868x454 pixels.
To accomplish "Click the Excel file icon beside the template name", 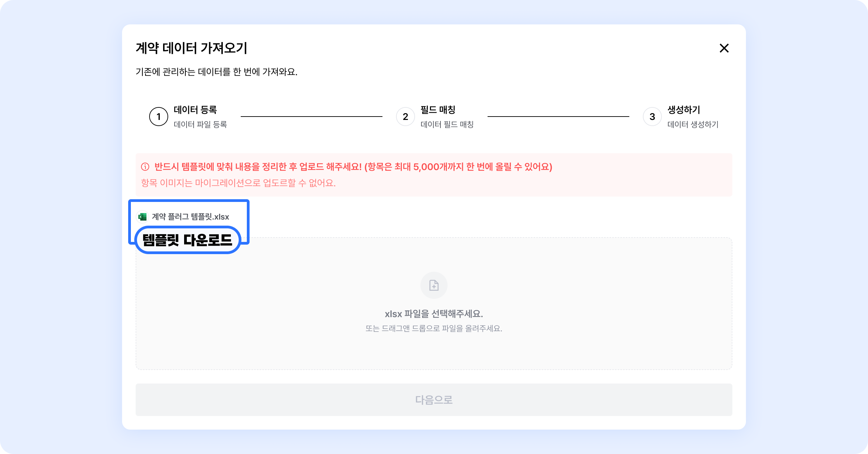I will point(142,217).
